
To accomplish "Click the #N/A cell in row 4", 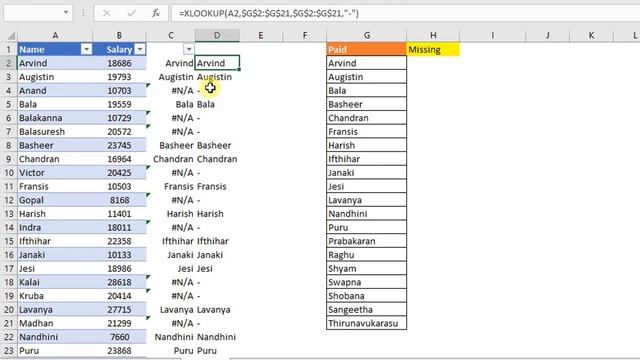I will click(171, 91).
